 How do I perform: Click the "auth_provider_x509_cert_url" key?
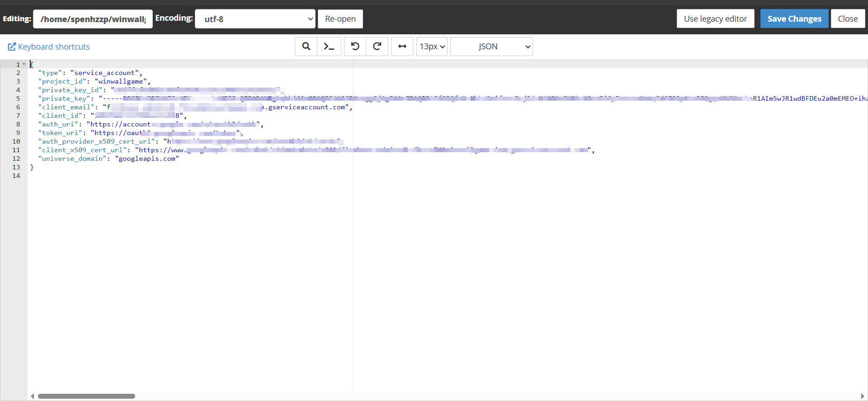click(x=97, y=141)
